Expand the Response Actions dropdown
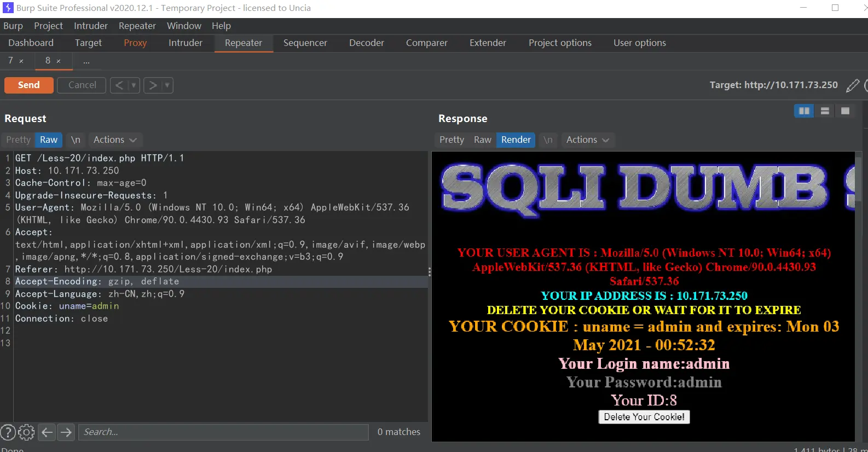Screen dimensions: 868x452 tap(587, 140)
